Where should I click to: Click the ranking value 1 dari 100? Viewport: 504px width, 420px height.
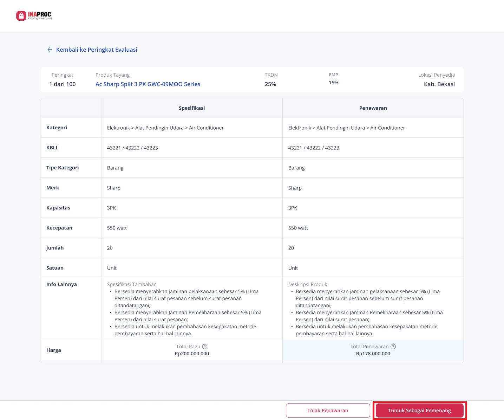(63, 84)
